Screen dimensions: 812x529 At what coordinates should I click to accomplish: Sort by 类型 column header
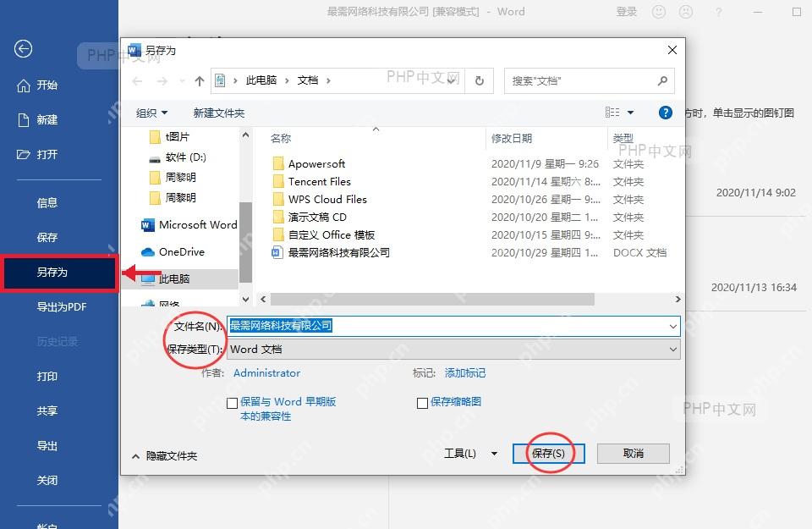click(623, 138)
